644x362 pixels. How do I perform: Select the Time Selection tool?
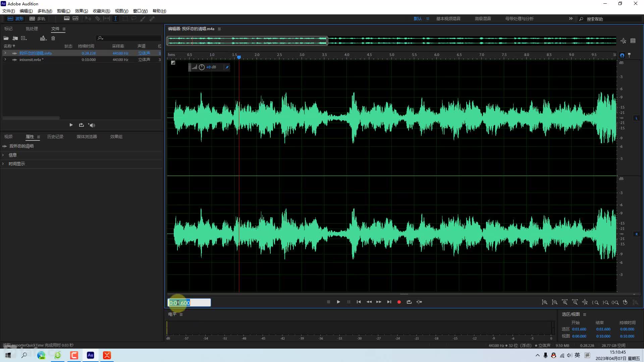point(115,19)
